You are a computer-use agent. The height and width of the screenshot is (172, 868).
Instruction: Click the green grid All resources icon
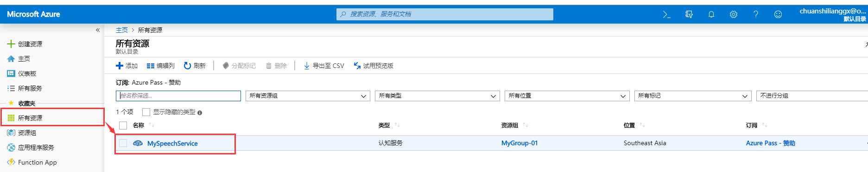[x=11, y=118]
